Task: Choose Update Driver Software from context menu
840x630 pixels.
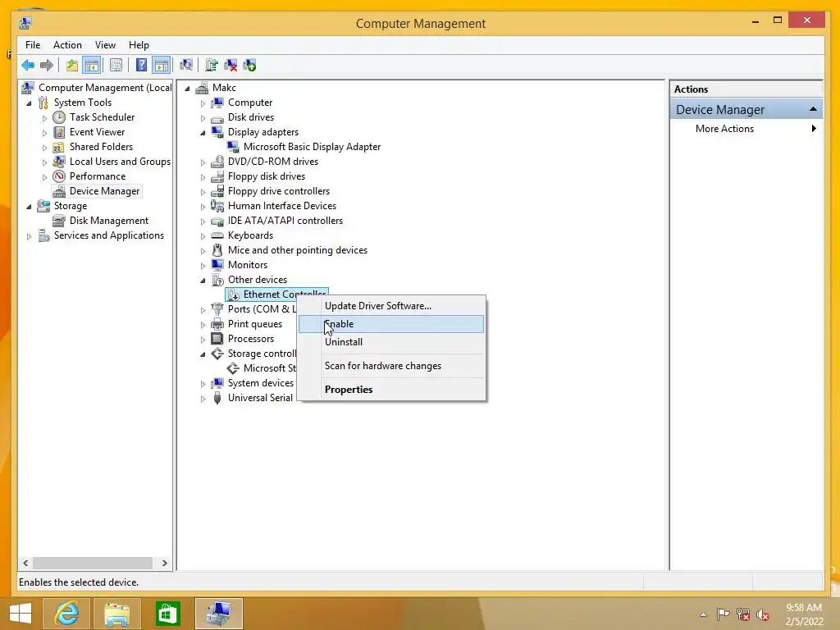Action: [x=391, y=306]
